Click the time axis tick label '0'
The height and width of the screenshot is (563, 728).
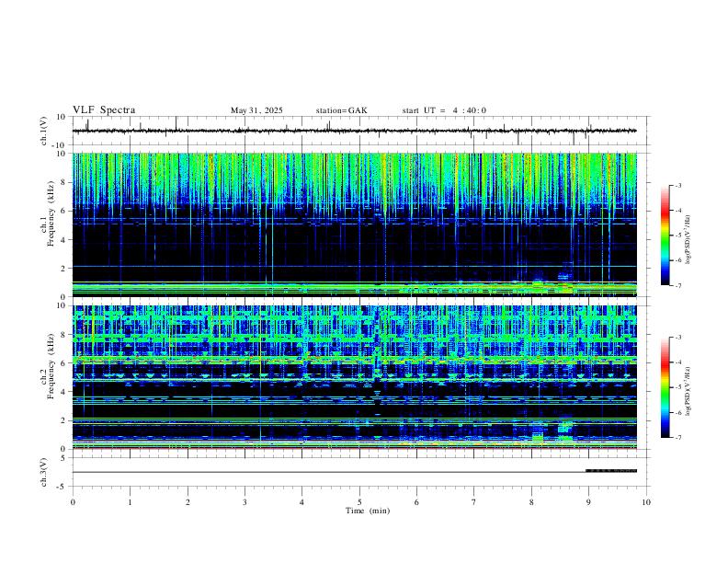(73, 502)
